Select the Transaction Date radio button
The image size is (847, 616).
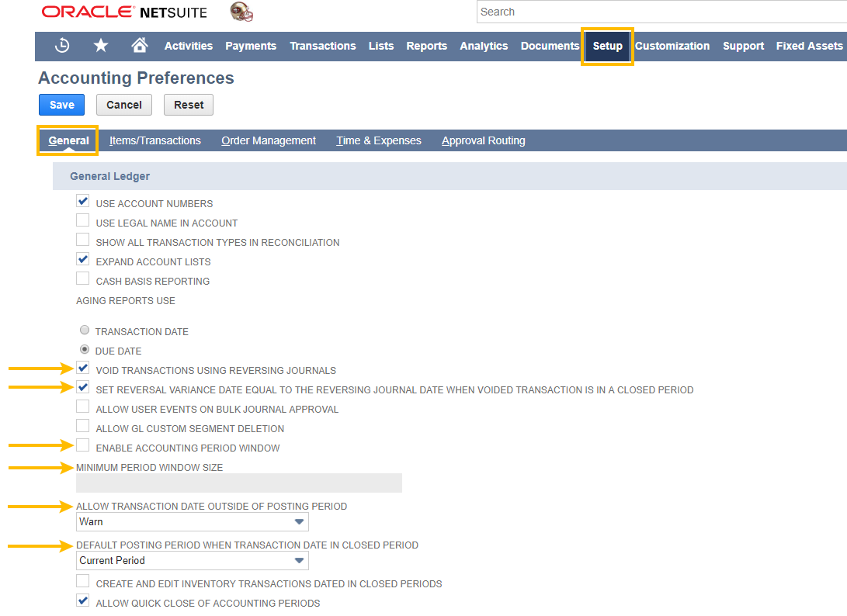[85, 330]
